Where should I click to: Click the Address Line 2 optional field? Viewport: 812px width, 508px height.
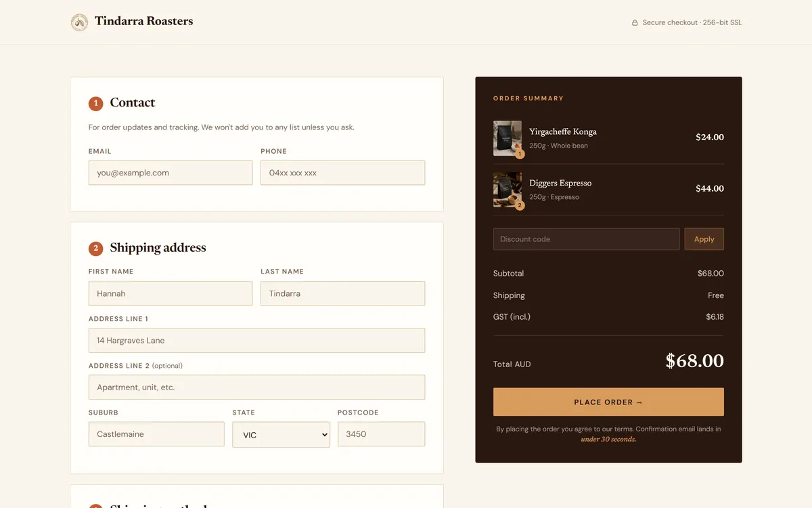point(256,387)
